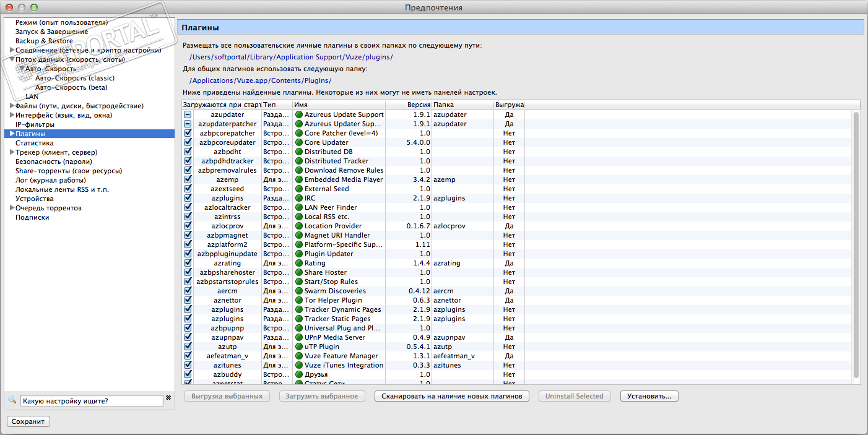Collapse the Поток данных tree node
868x435 pixels.
tap(12, 59)
